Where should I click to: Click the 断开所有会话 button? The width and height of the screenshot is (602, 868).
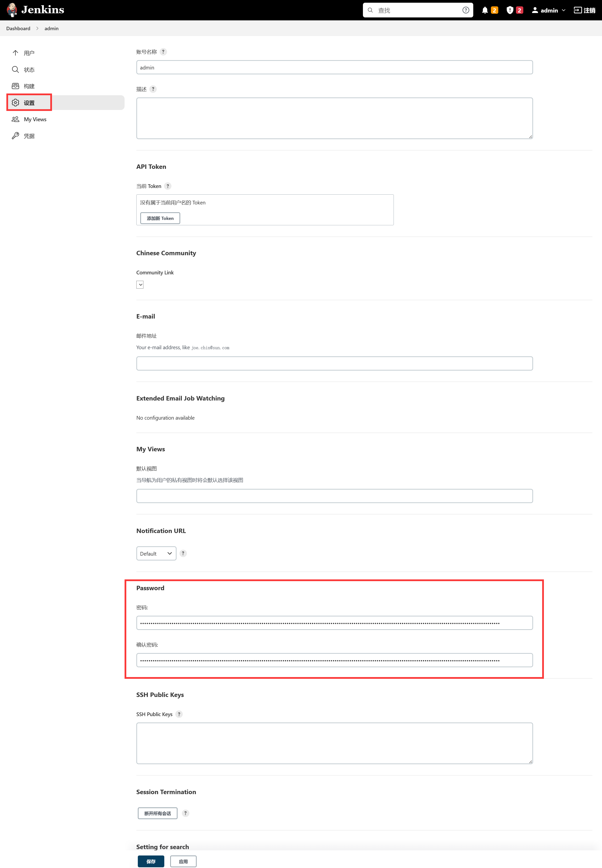click(x=157, y=813)
